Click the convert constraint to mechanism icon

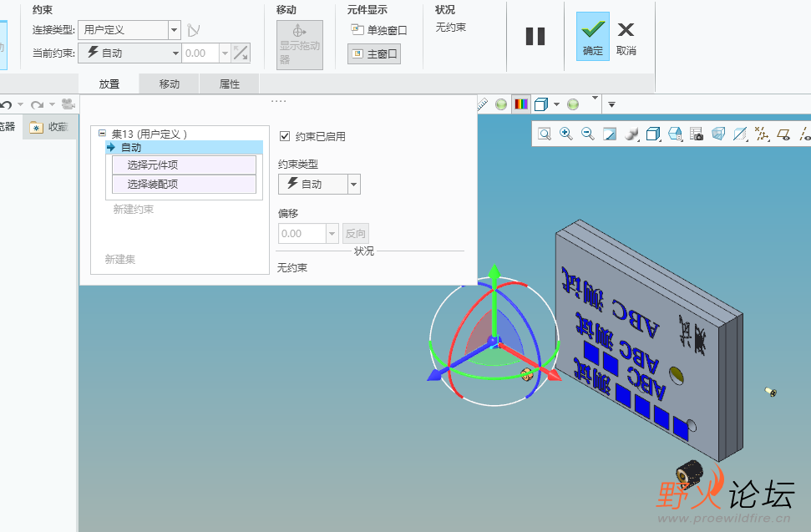(x=194, y=30)
